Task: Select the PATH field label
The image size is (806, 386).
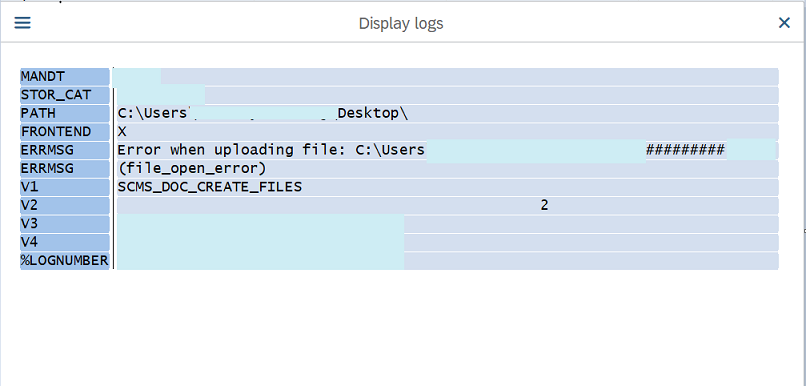Action: pyautogui.click(x=65, y=114)
